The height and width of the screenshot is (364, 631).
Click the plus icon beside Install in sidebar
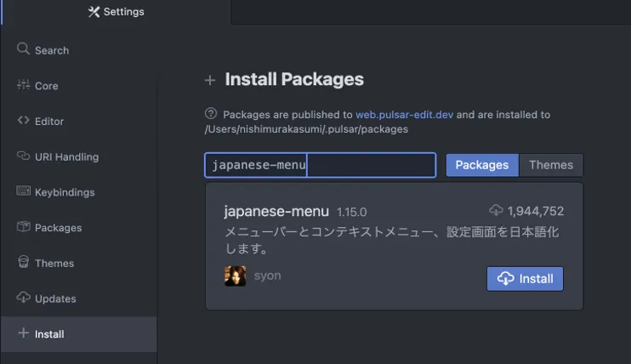click(23, 333)
